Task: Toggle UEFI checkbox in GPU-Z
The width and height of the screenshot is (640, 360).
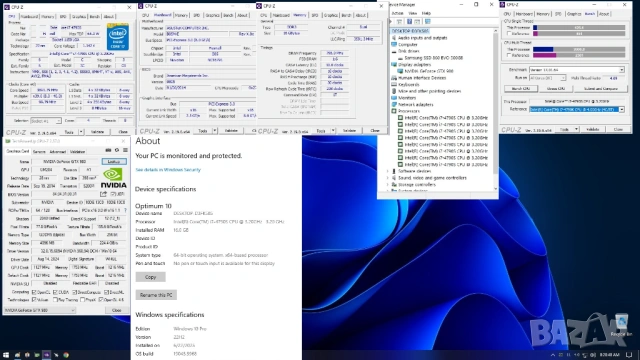Action: pos(114,194)
